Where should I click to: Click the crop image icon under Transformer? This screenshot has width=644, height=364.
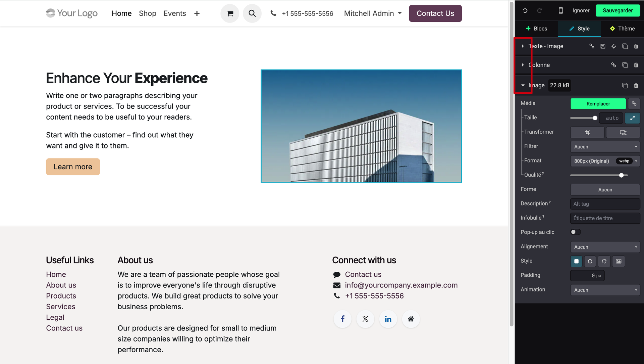(x=587, y=132)
